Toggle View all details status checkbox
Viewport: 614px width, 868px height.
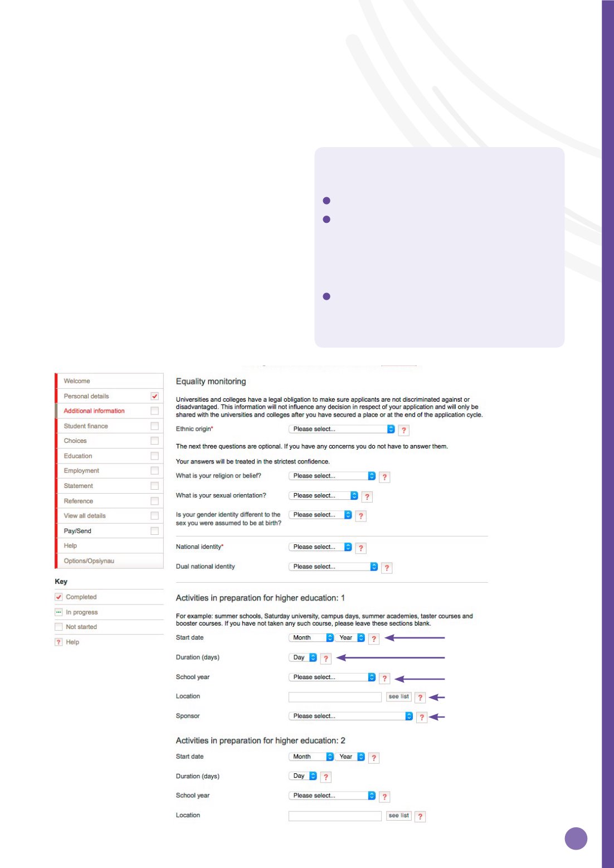pos(155,516)
